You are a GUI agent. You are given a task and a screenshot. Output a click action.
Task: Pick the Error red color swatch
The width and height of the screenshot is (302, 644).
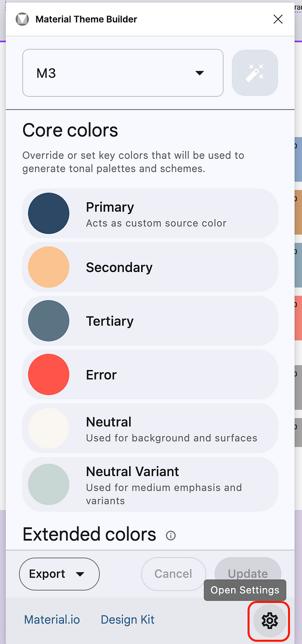(49, 375)
